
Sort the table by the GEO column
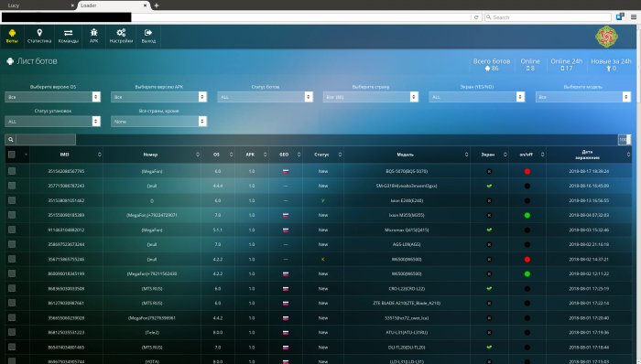pyautogui.click(x=286, y=155)
